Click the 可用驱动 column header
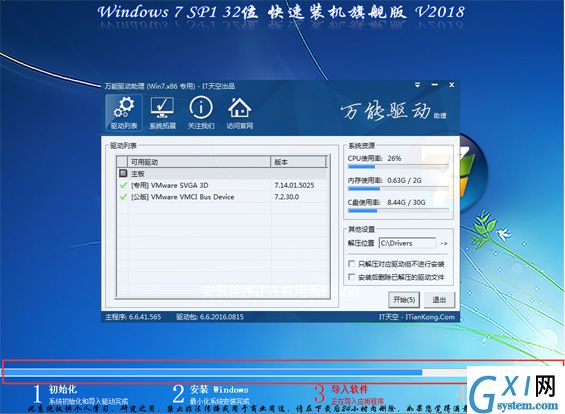Image resolution: width=565 pixels, height=414 pixels. (199, 162)
